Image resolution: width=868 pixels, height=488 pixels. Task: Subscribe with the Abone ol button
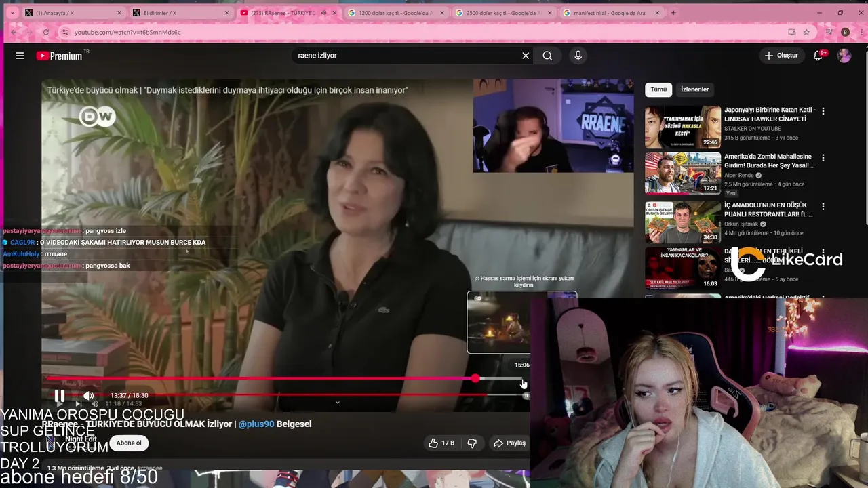point(129,443)
